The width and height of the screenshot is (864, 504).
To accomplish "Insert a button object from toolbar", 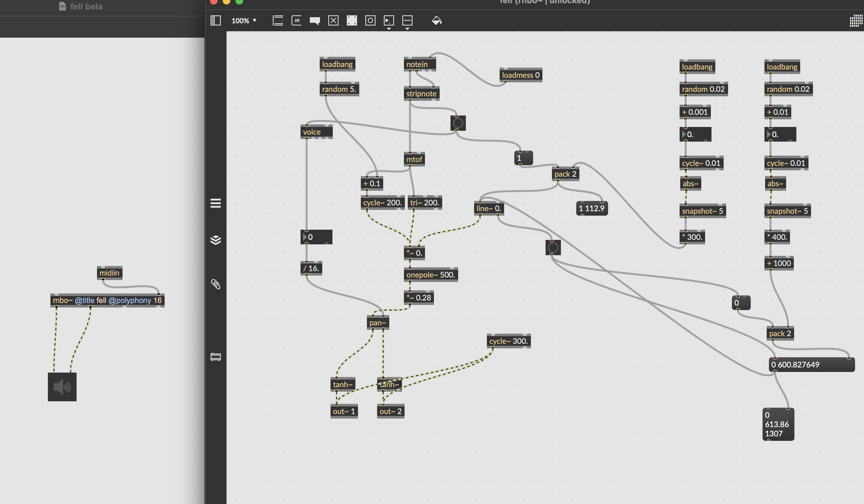I will (370, 20).
